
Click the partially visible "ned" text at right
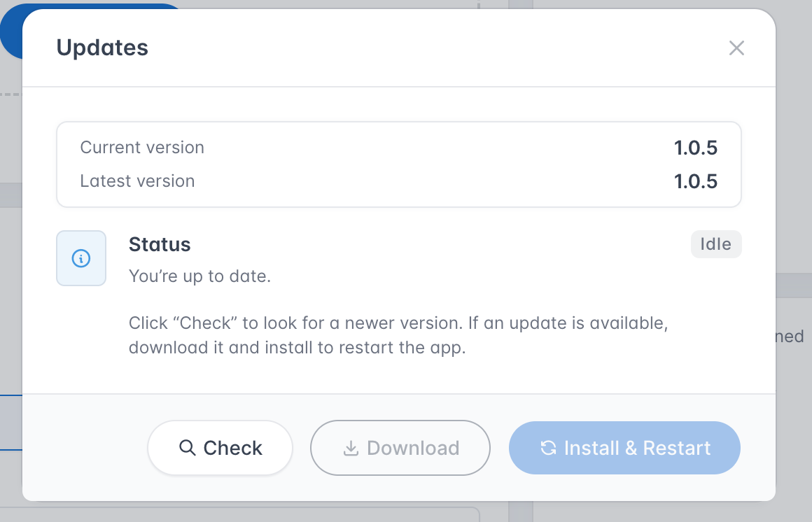[x=790, y=336]
